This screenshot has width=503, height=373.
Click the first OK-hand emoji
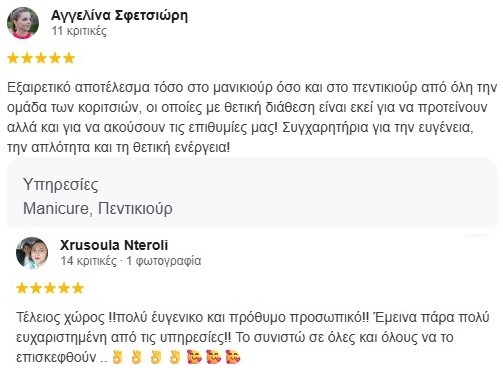pos(116,357)
